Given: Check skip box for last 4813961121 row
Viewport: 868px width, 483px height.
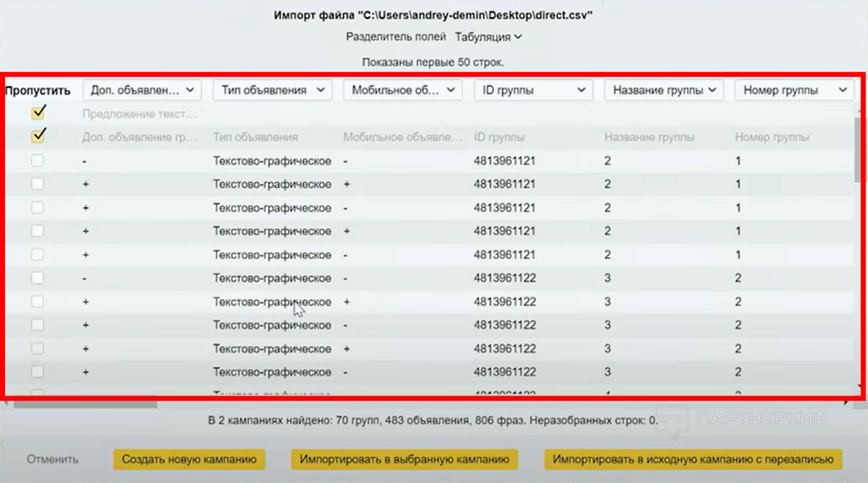Looking at the screenshot, I should 38,255.
